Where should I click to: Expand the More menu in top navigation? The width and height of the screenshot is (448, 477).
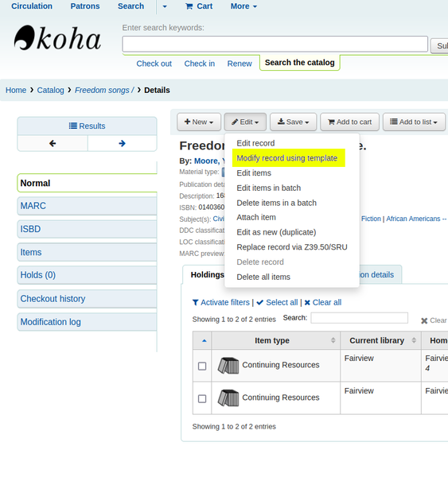click(x=243, y=6)
